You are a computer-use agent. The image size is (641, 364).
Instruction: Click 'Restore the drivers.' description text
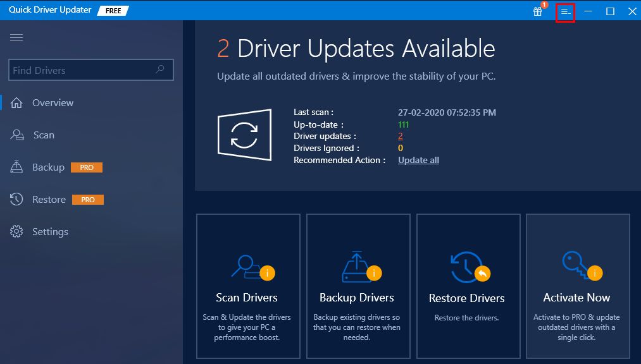click(x=466, y=318)
